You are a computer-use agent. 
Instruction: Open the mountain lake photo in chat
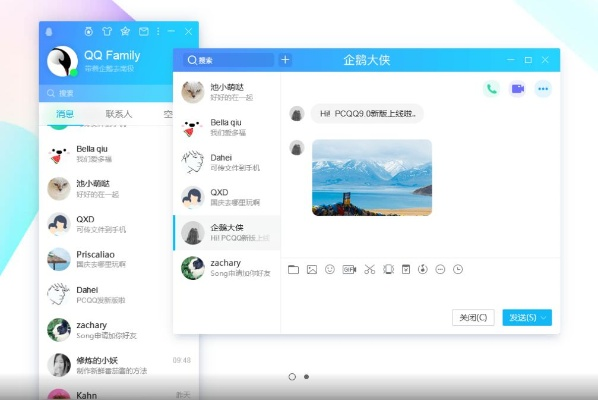tap(372, 178)
